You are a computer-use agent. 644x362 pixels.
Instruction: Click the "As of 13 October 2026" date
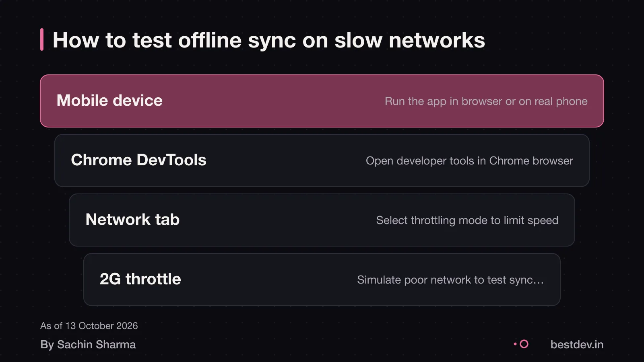click(x=89, y=326)
